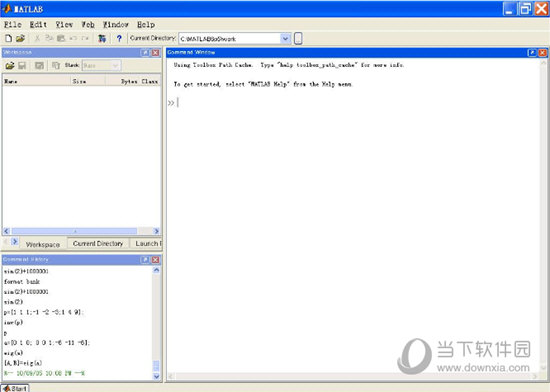
Task: Close the Command History panel
Action: (x=156, y=260)
